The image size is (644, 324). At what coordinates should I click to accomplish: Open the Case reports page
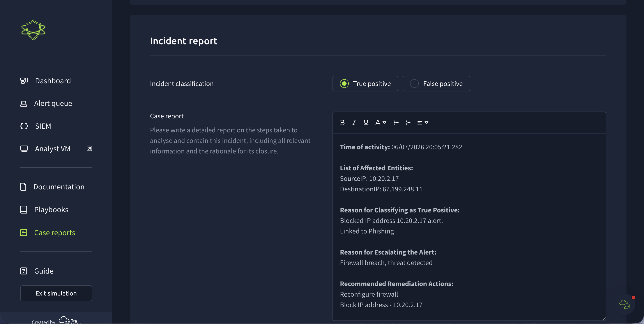[55, 232]
